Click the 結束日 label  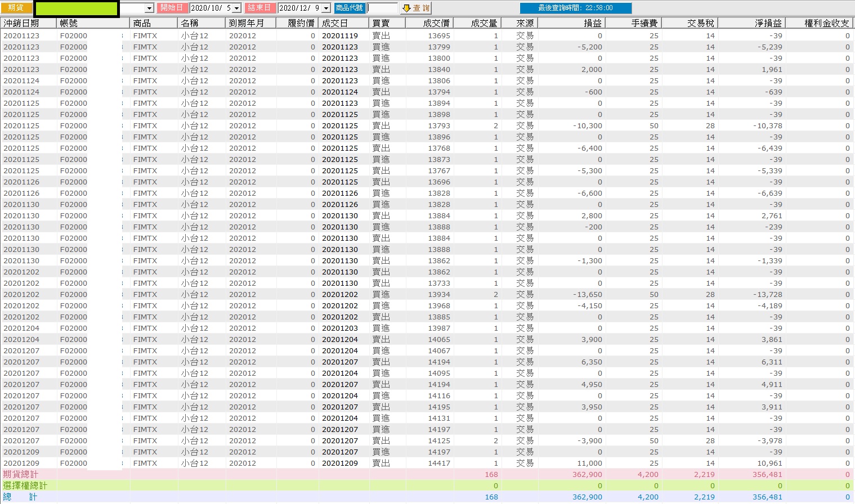coord(260,8)
